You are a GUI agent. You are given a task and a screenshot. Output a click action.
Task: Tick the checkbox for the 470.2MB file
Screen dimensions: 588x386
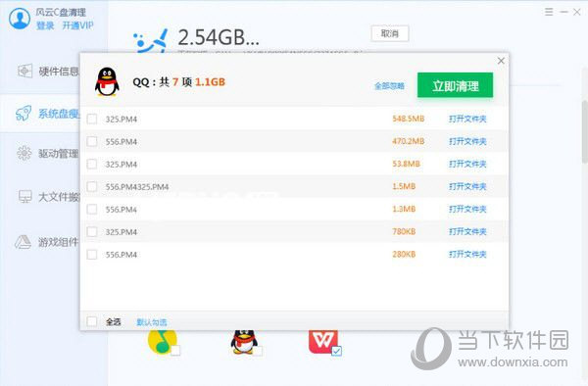[92, 142]
